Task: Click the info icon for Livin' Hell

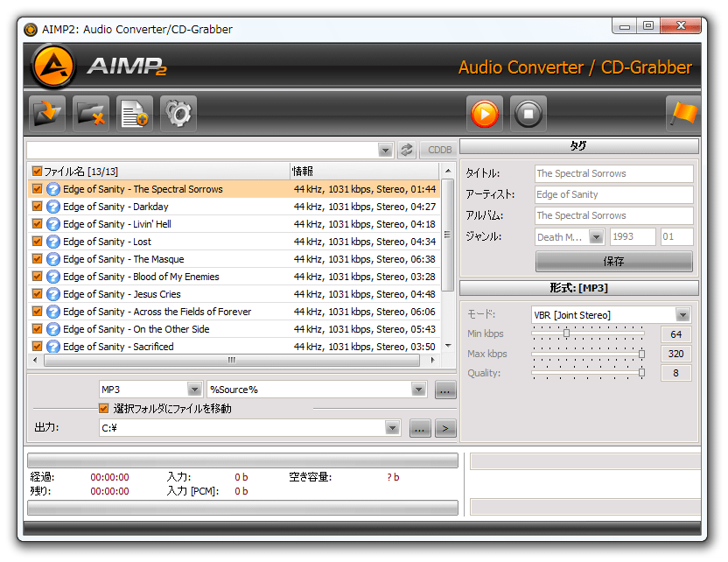Action: pyautogui.click(x=53, y=224)
